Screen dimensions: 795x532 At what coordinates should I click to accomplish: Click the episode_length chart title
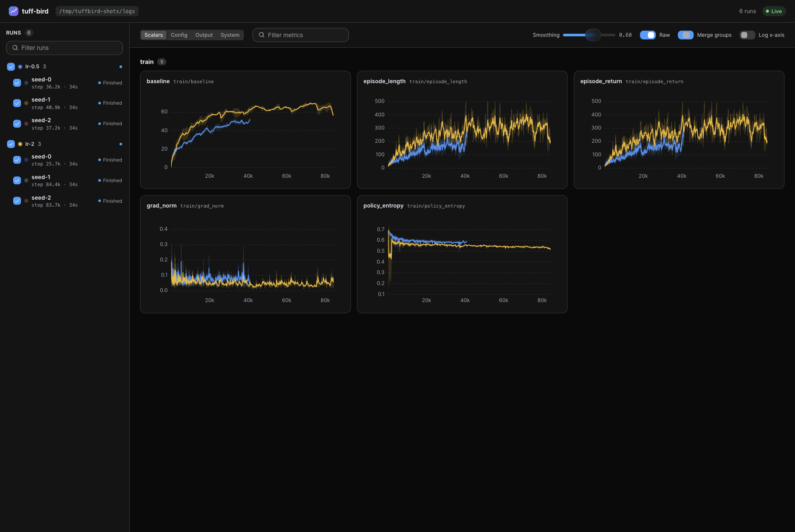point(384,81)
